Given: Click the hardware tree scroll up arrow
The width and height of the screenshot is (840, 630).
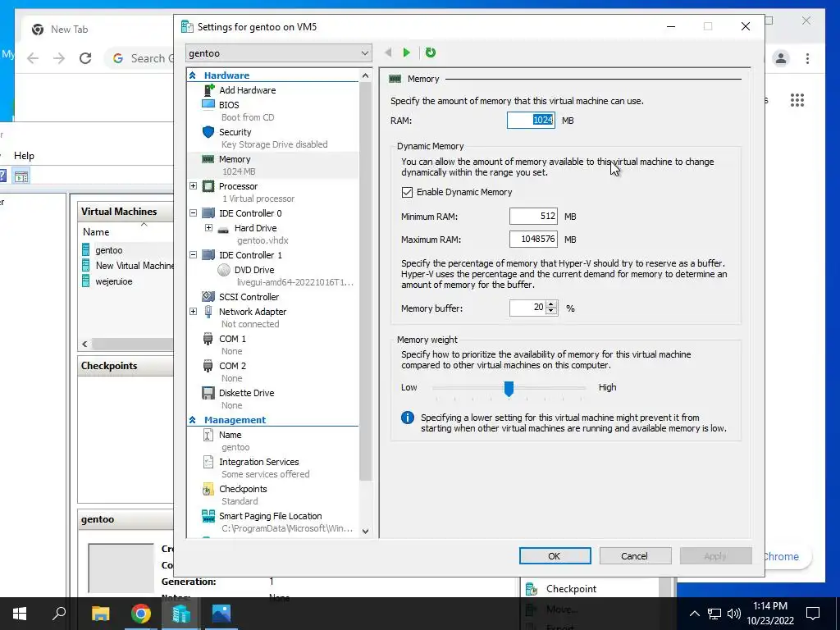Looking at the screenshot, I should point(365,75).
